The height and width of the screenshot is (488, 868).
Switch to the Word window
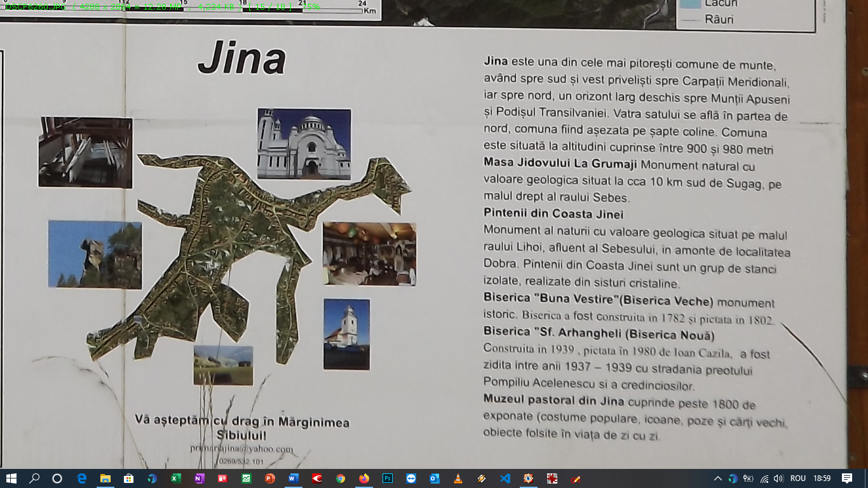(293, 478)
